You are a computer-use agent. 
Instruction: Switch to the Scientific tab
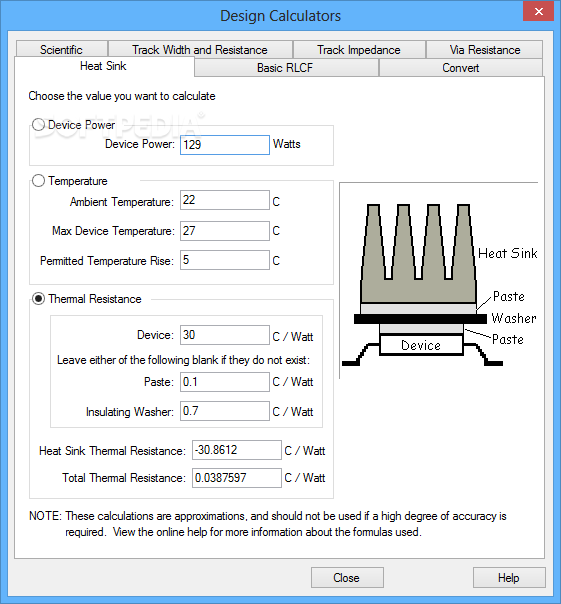pos(62,50)
